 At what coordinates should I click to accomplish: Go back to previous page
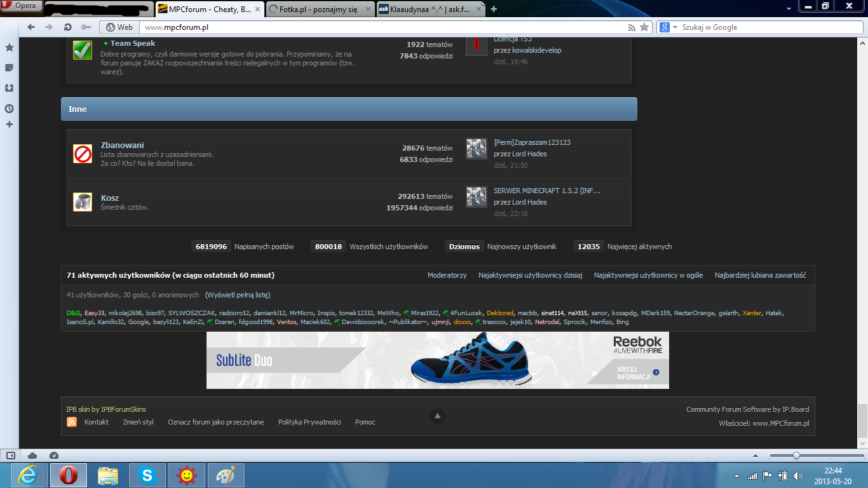31,27
